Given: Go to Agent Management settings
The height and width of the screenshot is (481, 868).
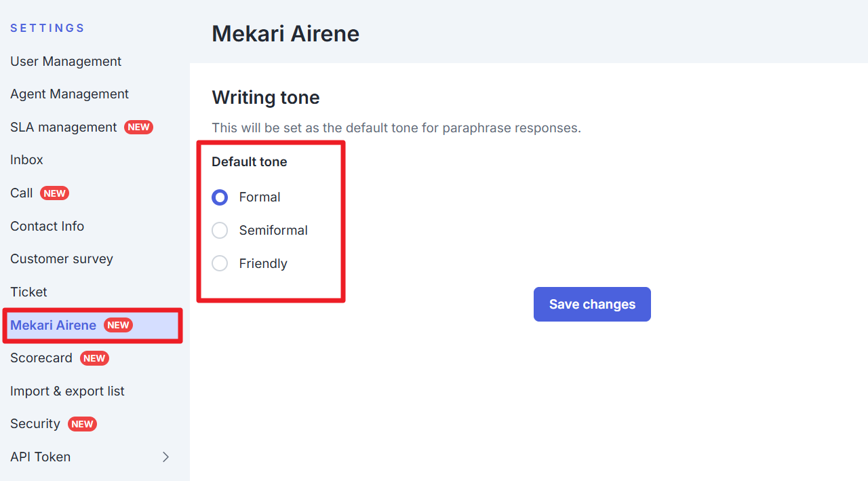Looking at the screenshot, I should point(69,94).
